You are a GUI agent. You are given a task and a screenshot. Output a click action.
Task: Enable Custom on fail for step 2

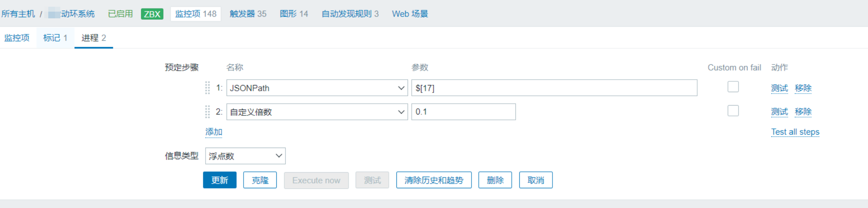click(x=733, y=110)
